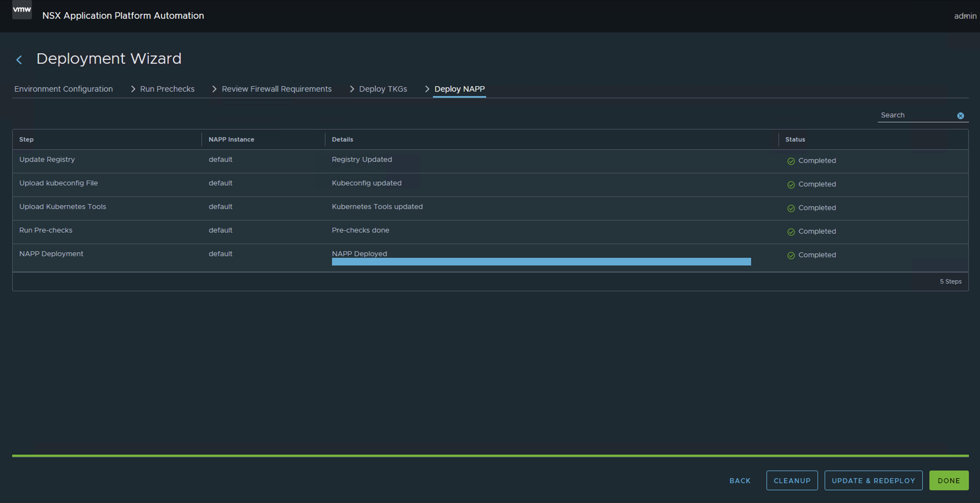Image resolution: width=980 pixels, height=503 pixels.
Task: Click the BACK button
Action: tap(740, 481)
